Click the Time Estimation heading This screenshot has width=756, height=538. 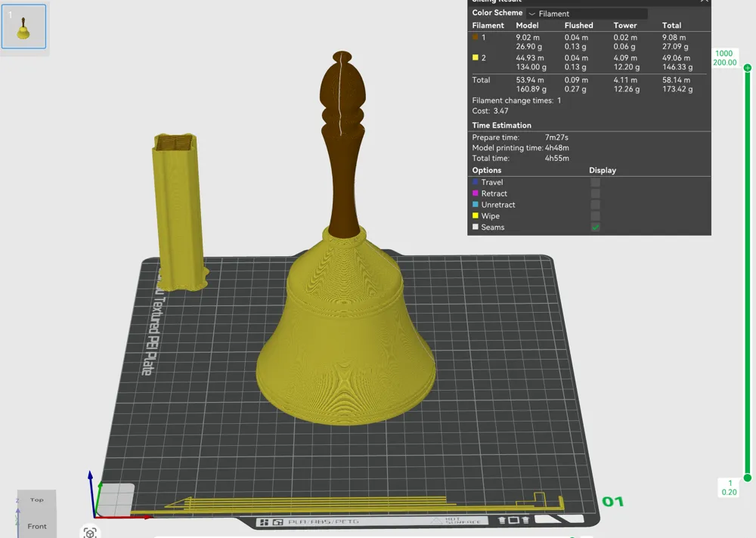[x=501, y=125]
